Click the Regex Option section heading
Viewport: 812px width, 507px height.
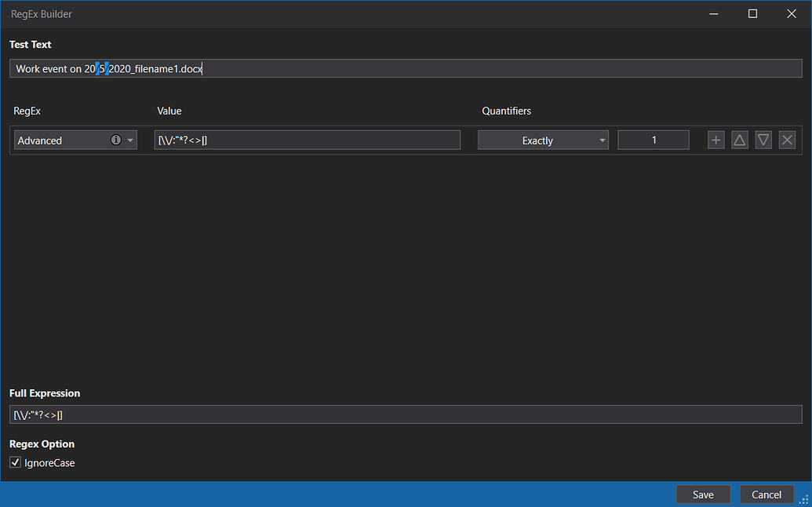(42, 443)
